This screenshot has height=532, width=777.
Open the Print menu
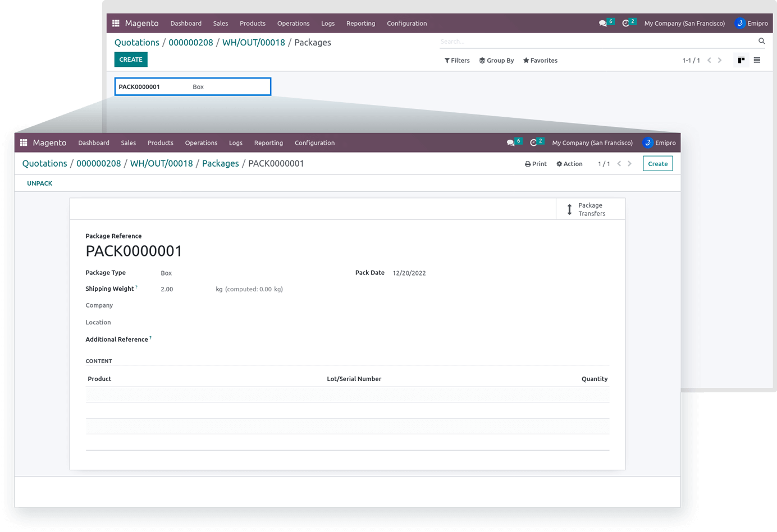536,164
